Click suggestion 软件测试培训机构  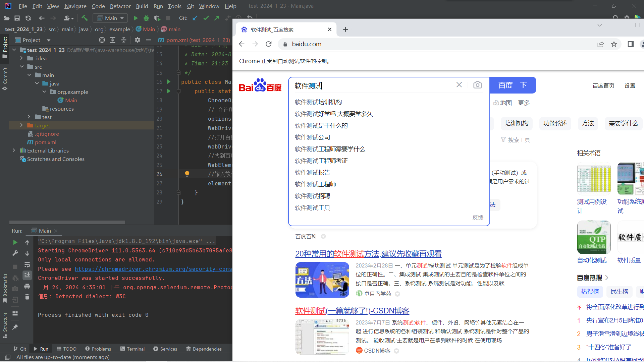318,102
